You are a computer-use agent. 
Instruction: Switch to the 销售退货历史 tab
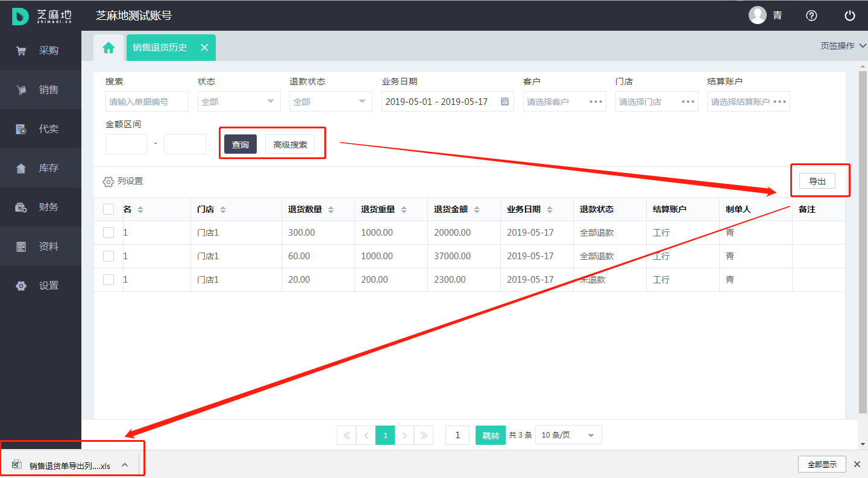160,48
